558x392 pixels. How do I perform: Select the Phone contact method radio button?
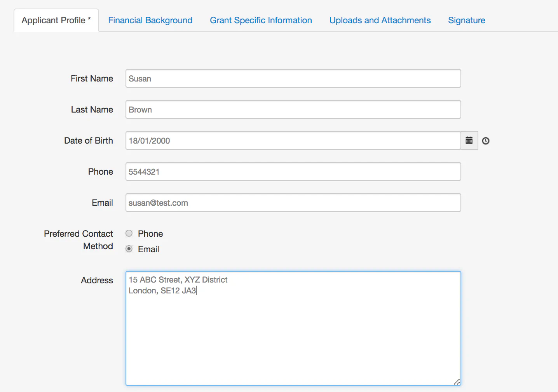pos(129,233)
